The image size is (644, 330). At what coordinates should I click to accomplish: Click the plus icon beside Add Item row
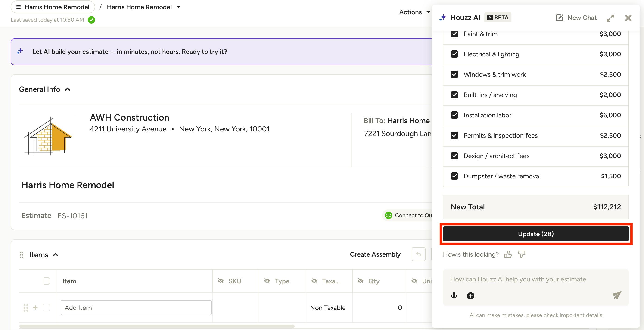[35, 308]
